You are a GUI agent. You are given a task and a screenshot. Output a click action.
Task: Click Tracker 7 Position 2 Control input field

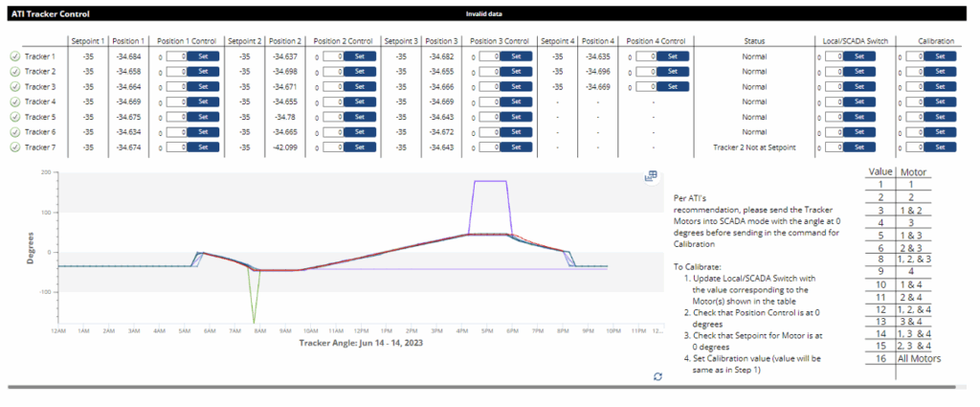pos(332,147)
